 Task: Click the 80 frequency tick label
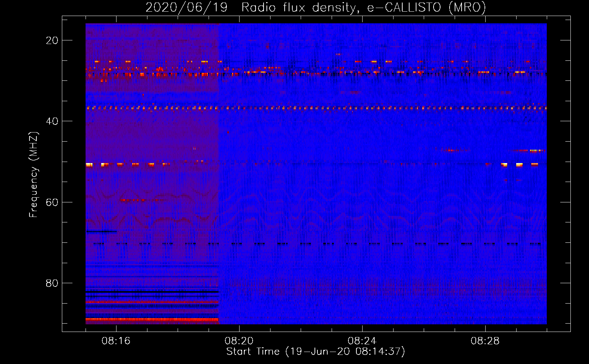[x=52, y=283]
